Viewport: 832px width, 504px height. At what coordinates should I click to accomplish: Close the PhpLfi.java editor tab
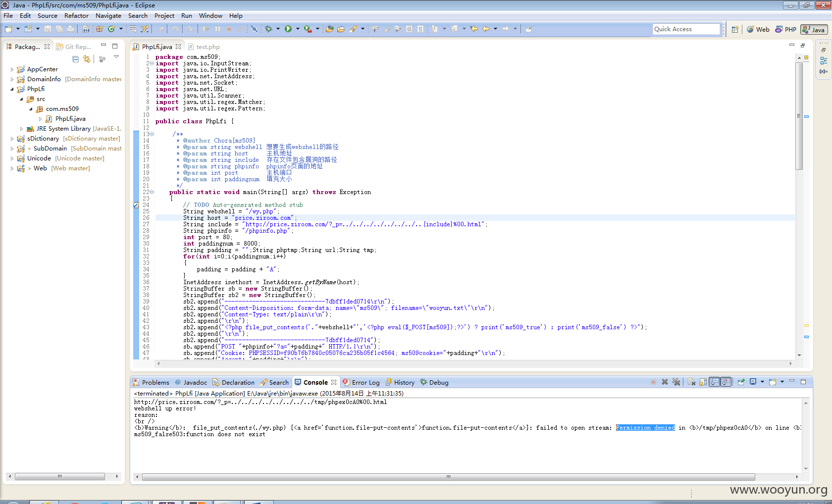pyautogui.click(x=178, y=47)
